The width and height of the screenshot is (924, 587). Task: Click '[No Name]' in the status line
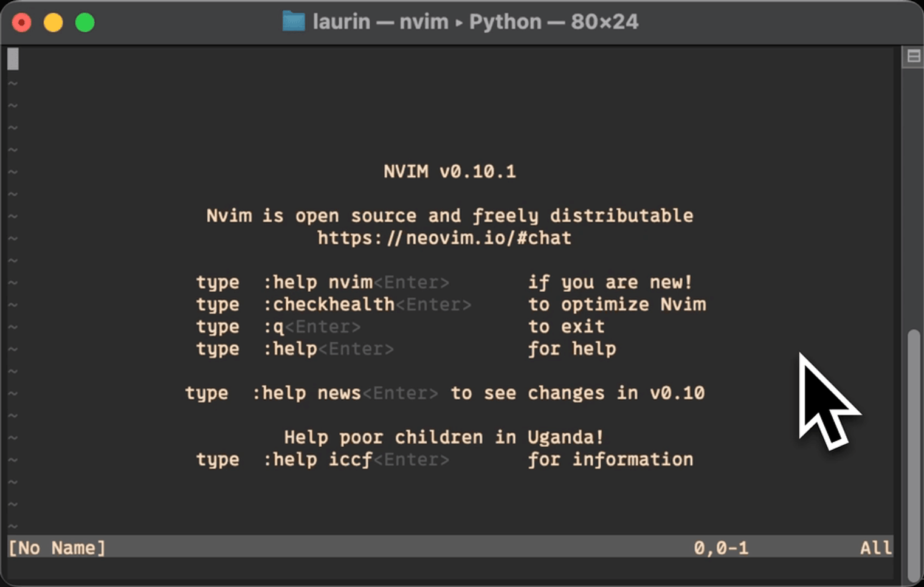click(x=57, y=548)
